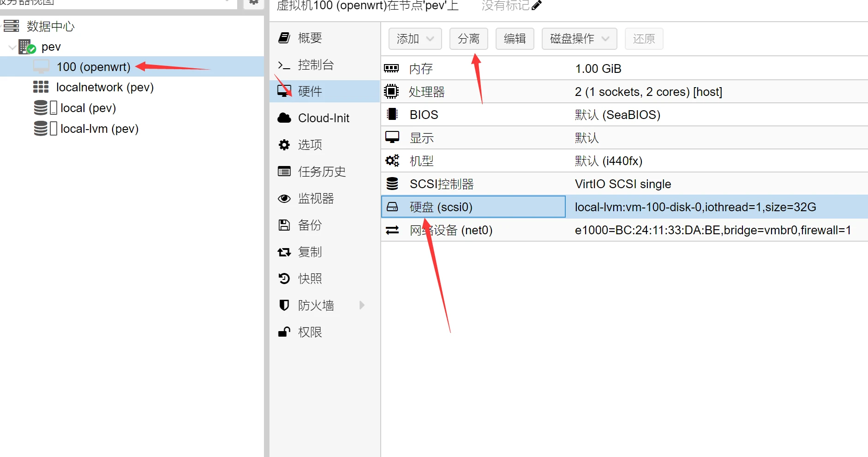The width and height of the screenshot is (868, 457).
Task: Open the Backup (备份) tab
Action: pyautogui.click(x=325, y=225)
